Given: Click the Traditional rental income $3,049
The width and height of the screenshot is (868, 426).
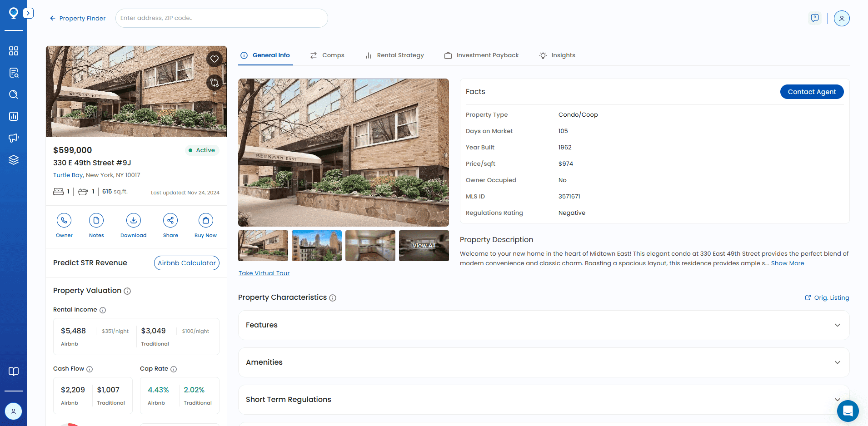Looking at the screenshot, I should coord(154,331).
